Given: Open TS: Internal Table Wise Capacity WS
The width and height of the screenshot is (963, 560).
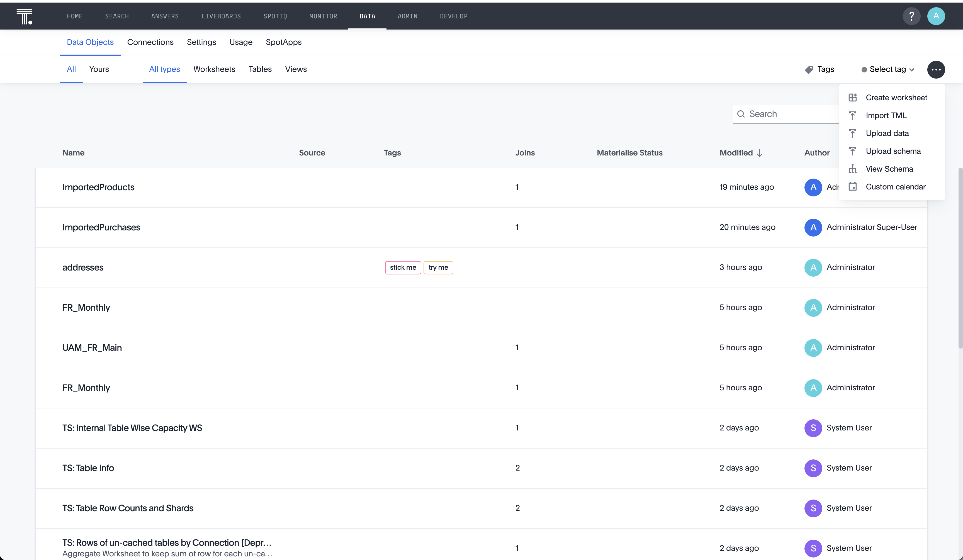Looking at the screenshot, I should pyautogui.click(x=132, y=428).
